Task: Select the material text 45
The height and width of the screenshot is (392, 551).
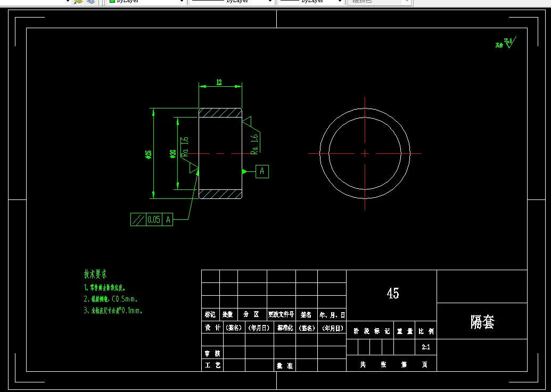Action: [392, 293]
